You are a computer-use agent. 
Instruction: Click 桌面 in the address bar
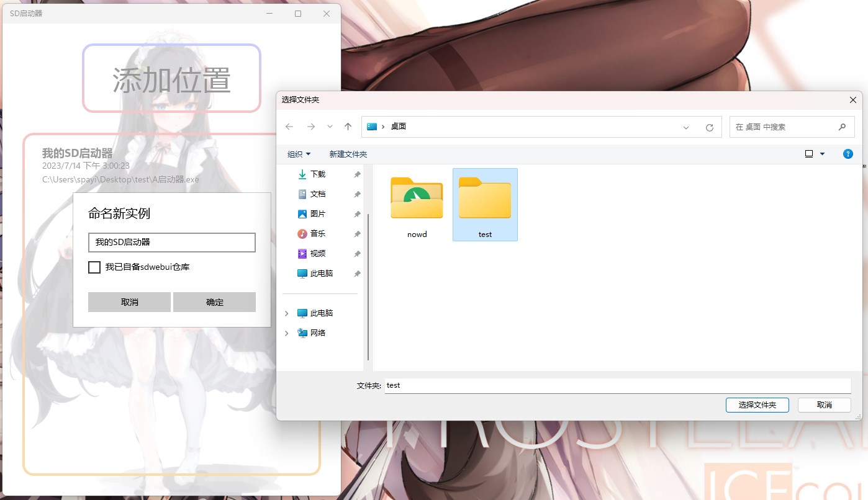pos(398,127)
